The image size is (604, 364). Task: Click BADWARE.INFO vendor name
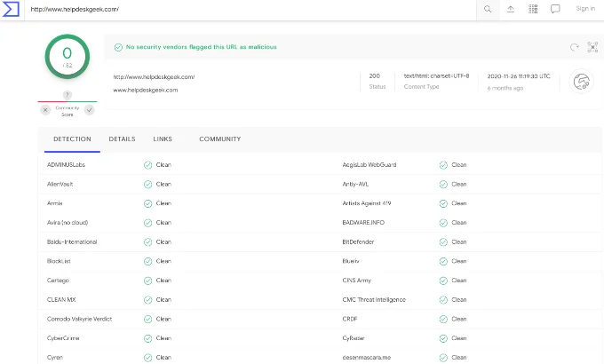363,223
